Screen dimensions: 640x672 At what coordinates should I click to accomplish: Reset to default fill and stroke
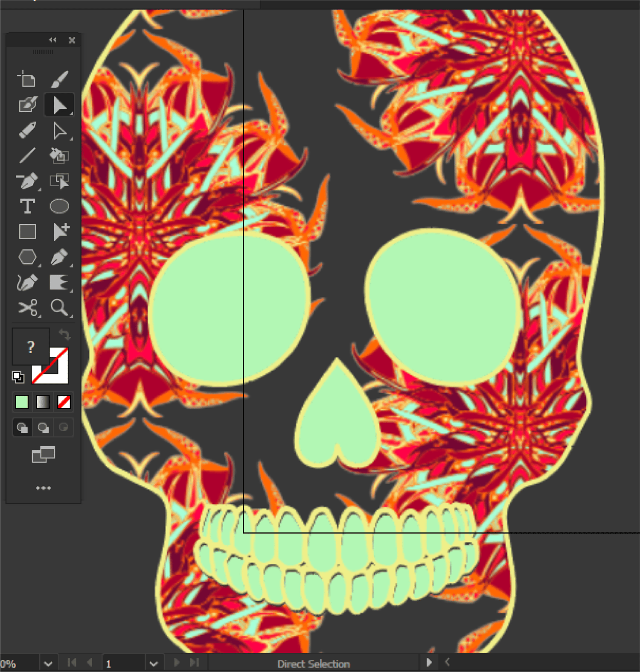[18, 377]
